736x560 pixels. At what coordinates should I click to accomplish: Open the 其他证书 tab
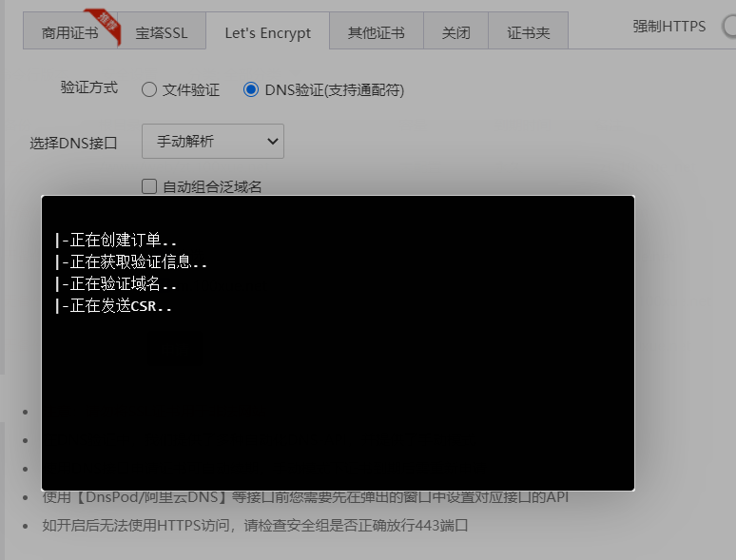pyautogui.click(x=376, y=31)
